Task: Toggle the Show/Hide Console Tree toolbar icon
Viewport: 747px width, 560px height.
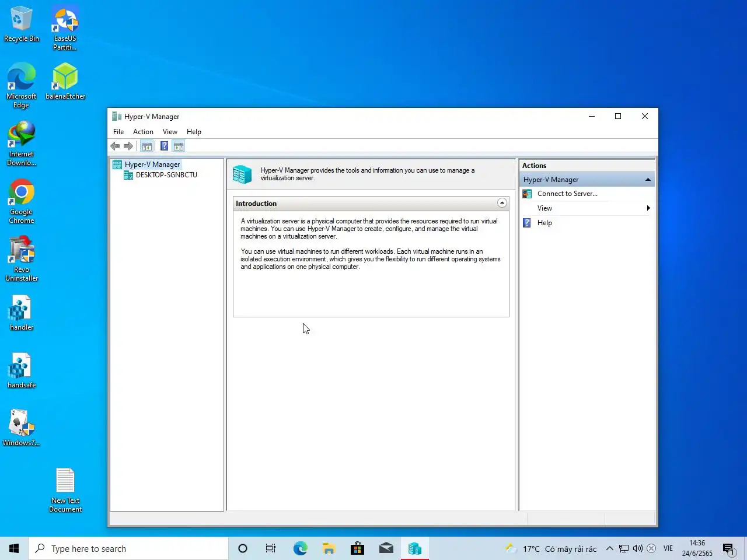Action: (x=147, y=146)
